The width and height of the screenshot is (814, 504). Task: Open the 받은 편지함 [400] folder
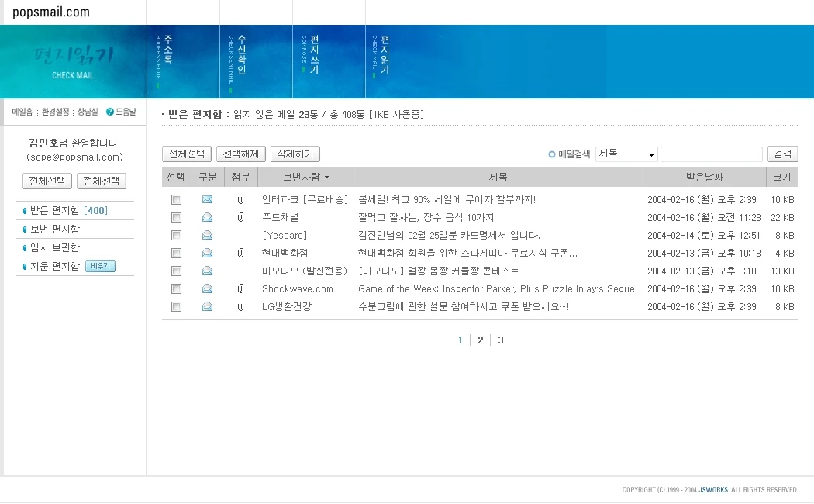69,210
